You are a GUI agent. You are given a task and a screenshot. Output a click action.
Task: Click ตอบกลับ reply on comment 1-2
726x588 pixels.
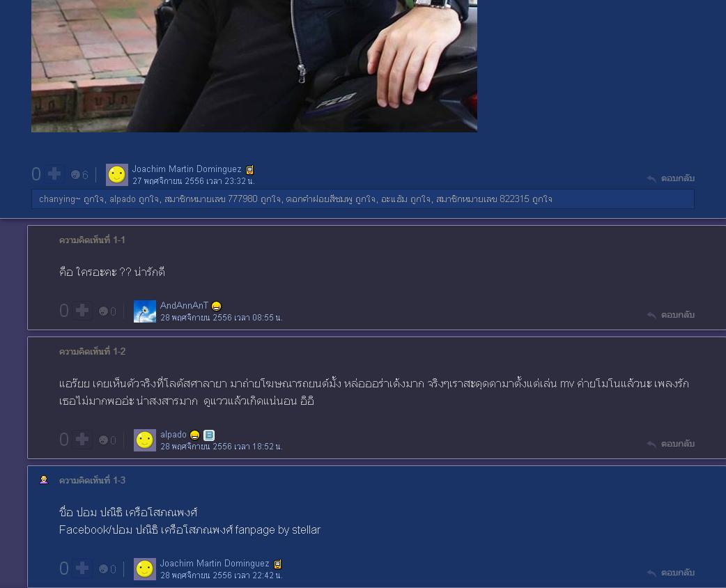(x=671, y=444)
